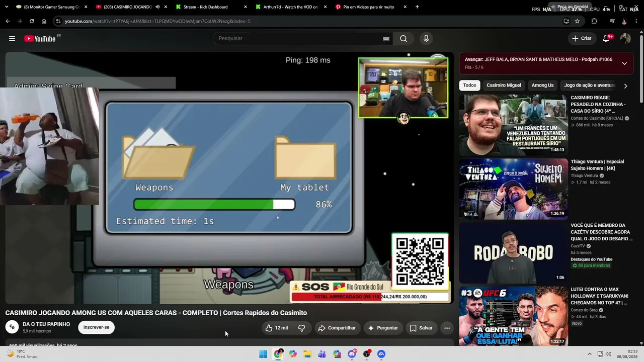Image resolution: width=644 pixels, height=362 pixels.
Task: Filter by the Casimiro Miguel chip
Action: 504,85
